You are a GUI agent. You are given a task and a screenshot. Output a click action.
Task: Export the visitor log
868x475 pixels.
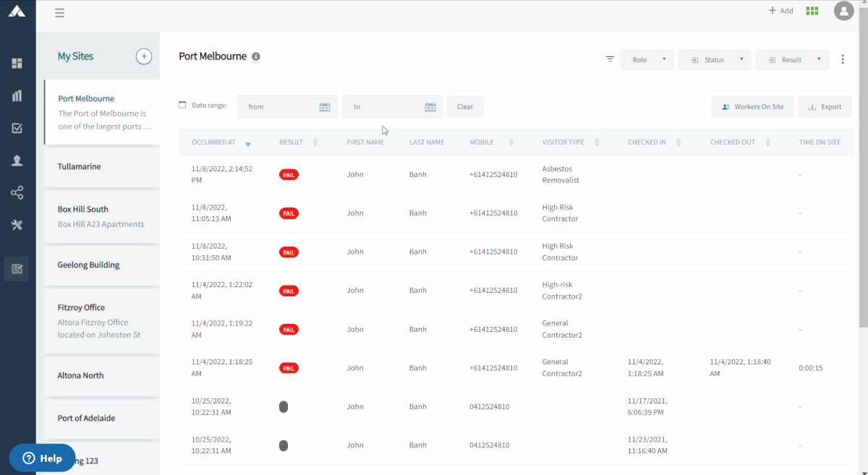click(825, 107)
